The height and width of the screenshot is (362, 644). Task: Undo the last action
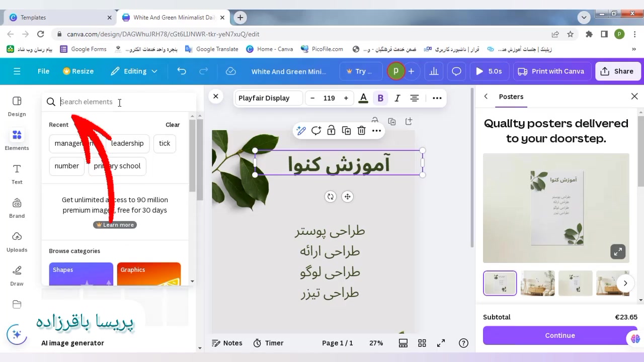pyautogui.click(x=182, y=71)
